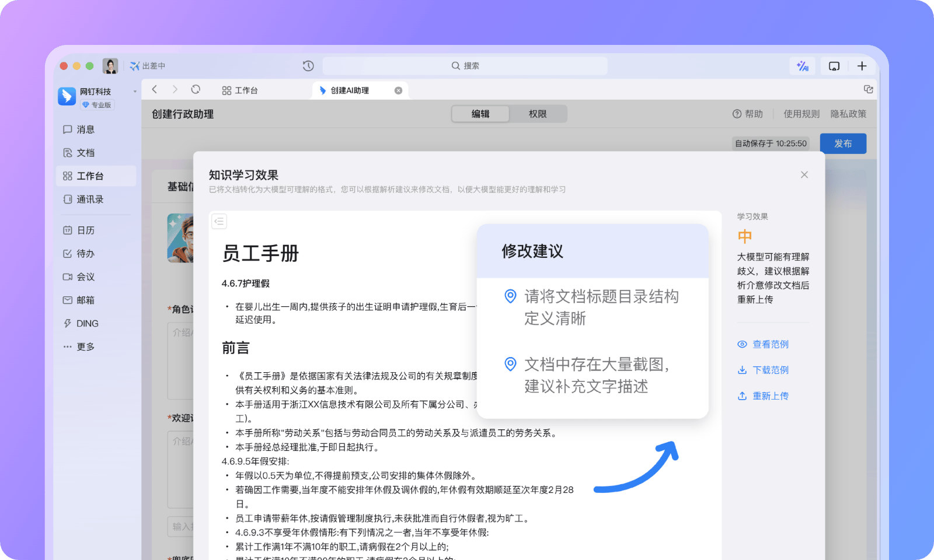The image size is (934, 560).
Task: Go back with the left arrow
Action: point(155,90)
